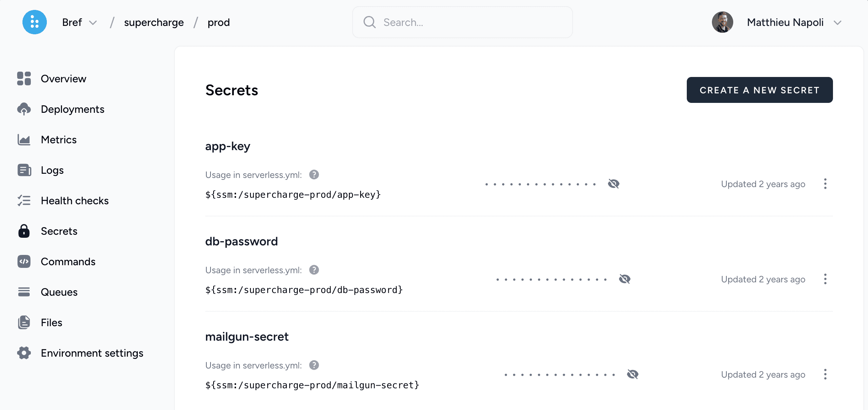Click the Health checks list icon

[x=24, y=200]
